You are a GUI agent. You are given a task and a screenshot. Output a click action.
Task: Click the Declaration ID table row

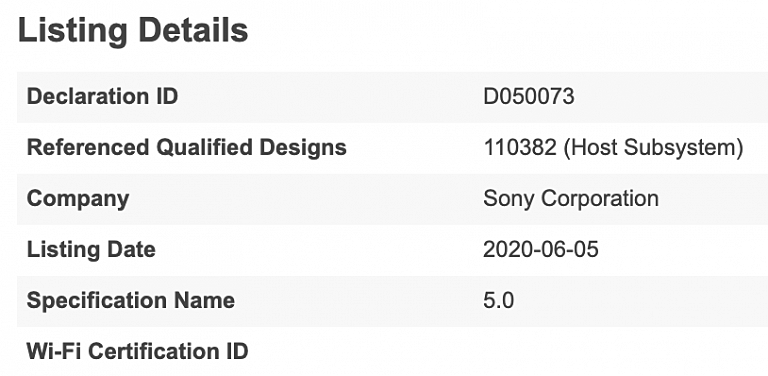[x=392, y=97]
